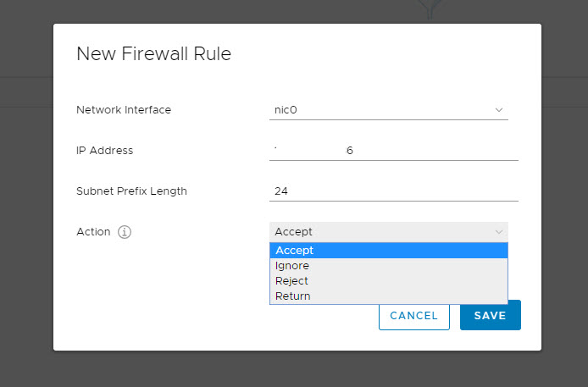Click the Network Interface label
Viewport: 588px width, 387px height.
coord(124,110)
